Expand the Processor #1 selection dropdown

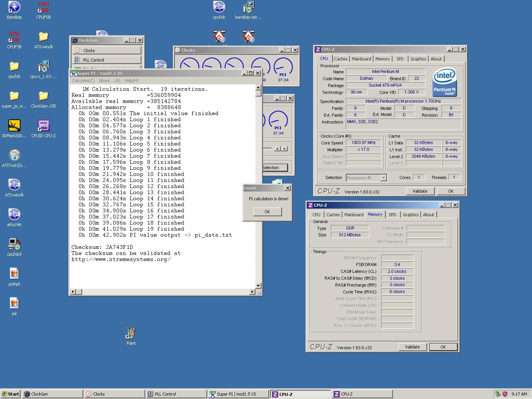383,177
